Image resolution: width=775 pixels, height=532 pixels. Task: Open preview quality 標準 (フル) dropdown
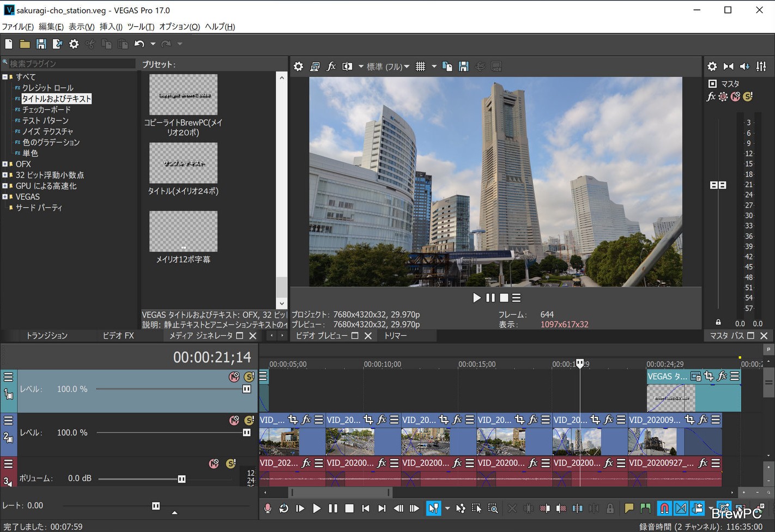[x=388, y=66]
